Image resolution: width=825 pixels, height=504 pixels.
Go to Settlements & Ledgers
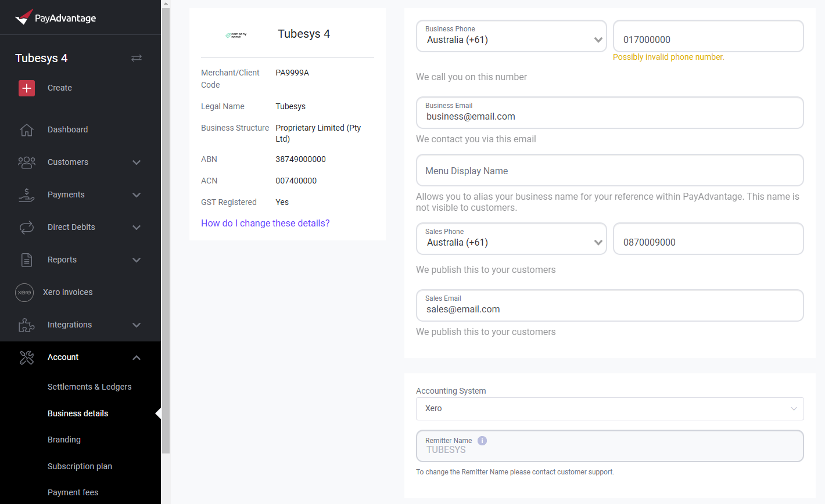point(89,387)
